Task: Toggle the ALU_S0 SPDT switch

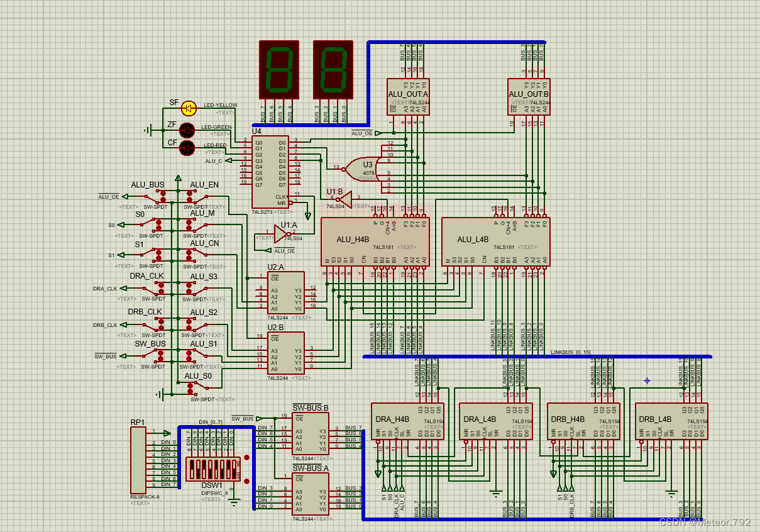Action: [196, 389]
